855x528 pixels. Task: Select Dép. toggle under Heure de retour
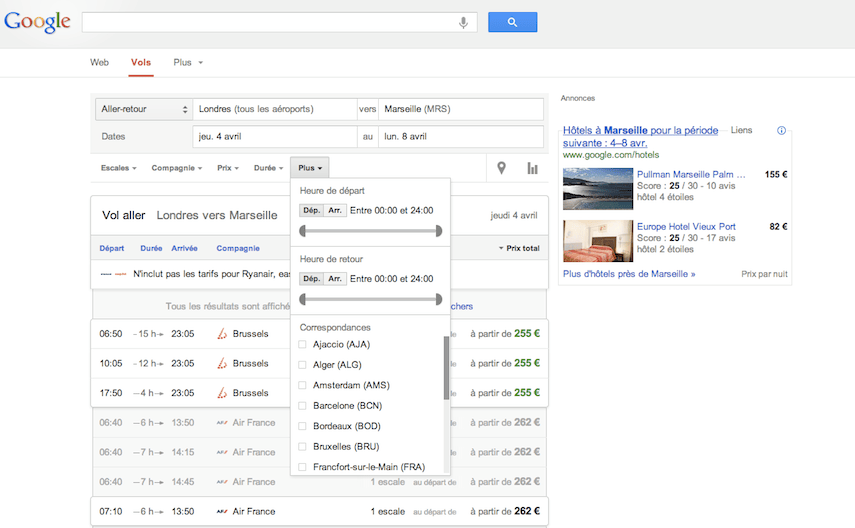311,279
